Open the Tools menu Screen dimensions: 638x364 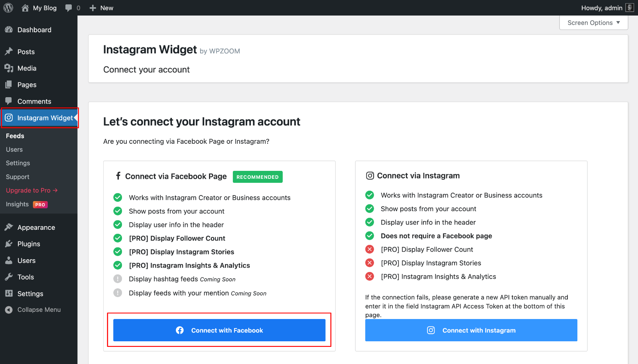click(x=39, y=277)
